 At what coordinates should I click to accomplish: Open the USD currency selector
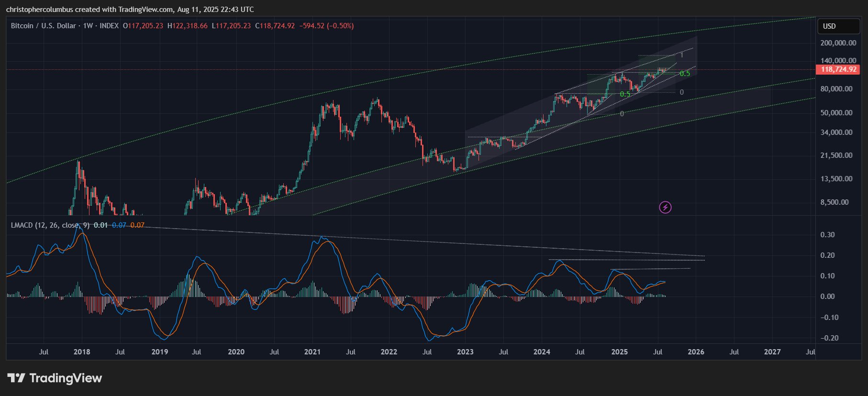838,26
